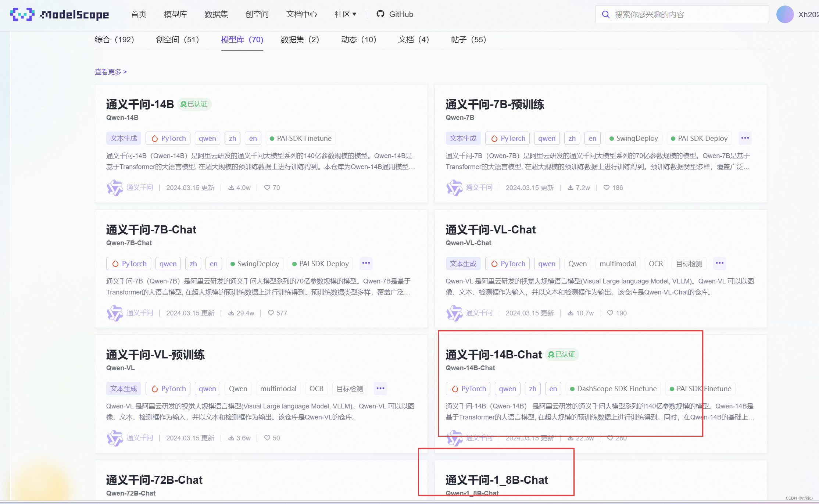
Task: Click the 文本生成 tag on Qwen-14B card
Action: coord(124,138)
